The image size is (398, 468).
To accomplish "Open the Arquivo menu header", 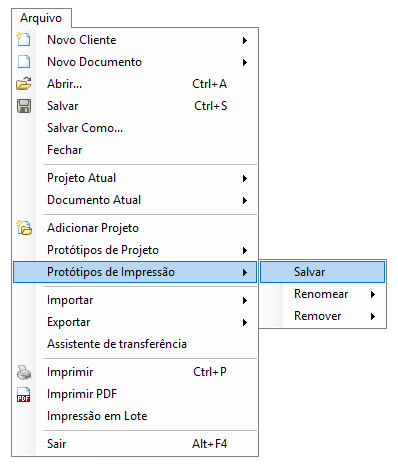I will [41, 18].
